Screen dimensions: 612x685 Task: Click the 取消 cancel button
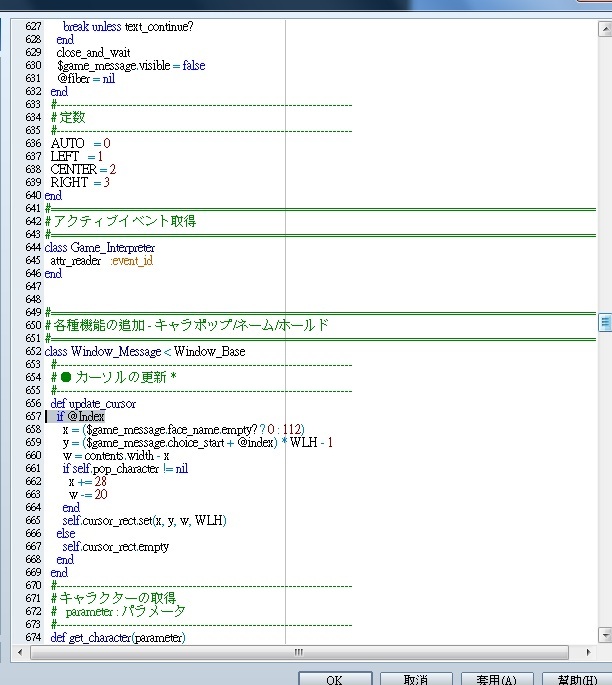(416, 679)
